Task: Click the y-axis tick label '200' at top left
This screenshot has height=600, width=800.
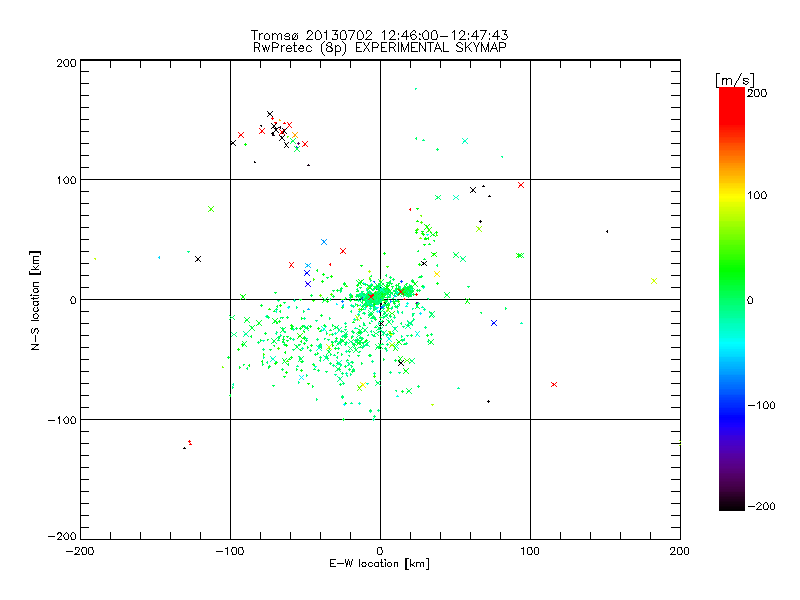Action: click(x=66, y=63)
